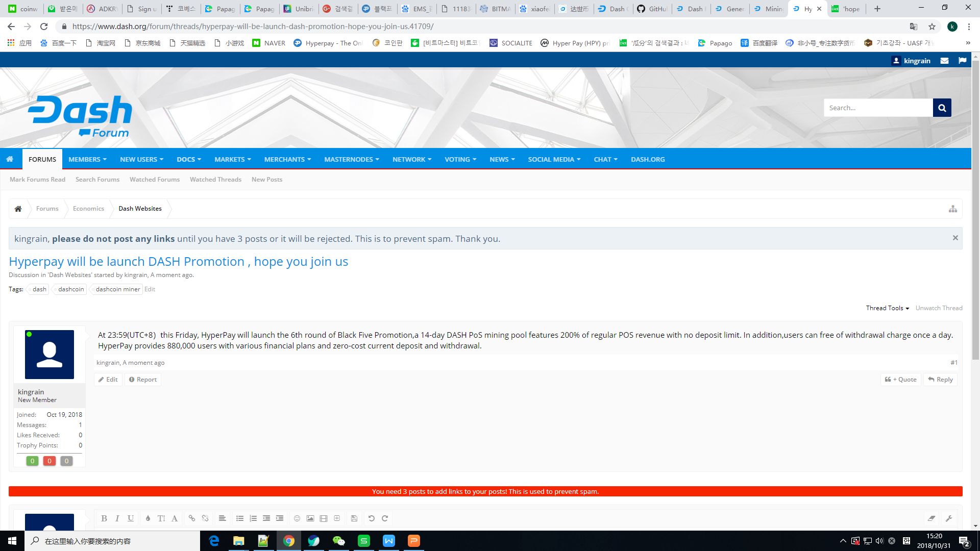The image size is (980, 551).
Task: Go to forum home icon in navbar
Action: click(10, 159)
